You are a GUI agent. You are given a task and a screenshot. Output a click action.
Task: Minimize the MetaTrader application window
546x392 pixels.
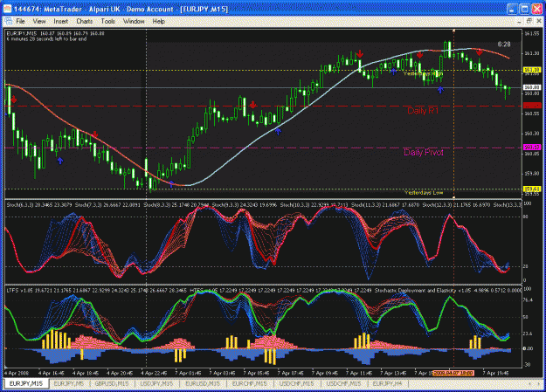click(x=512, y=9)
